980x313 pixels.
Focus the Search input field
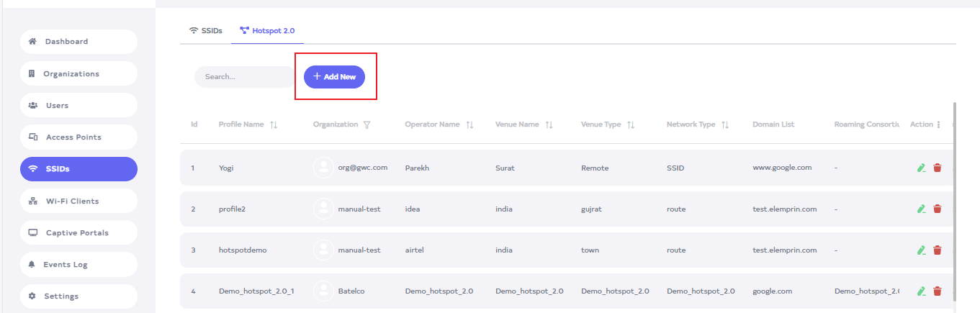click(x=245, y=76)
